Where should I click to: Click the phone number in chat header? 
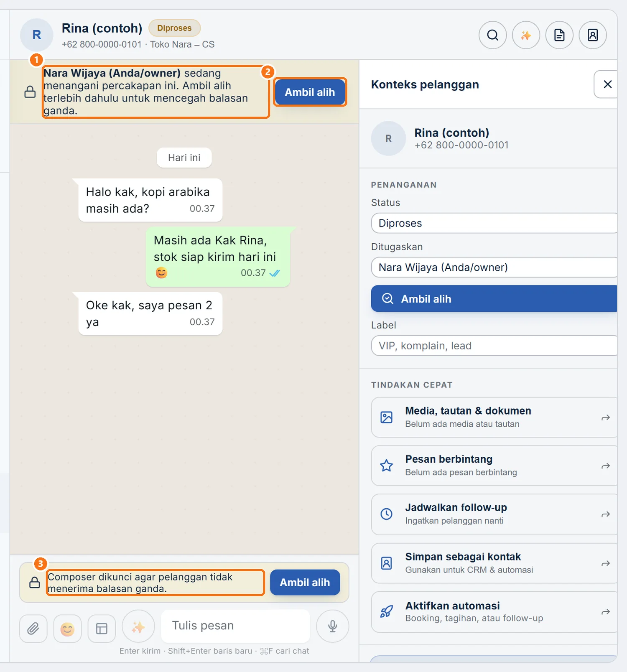coord(102,44)
